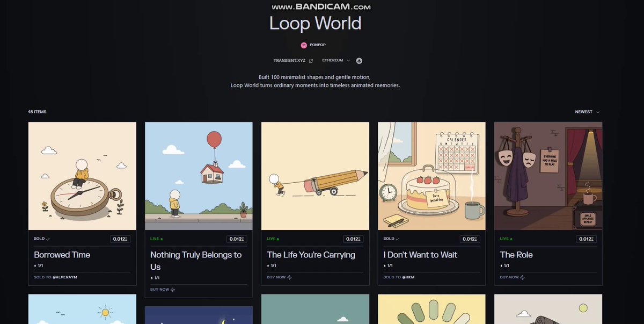Click the 0.012 price on I Don't Want to Wait
The height and width of the screenshot is (324, 644).
(470, 239)
